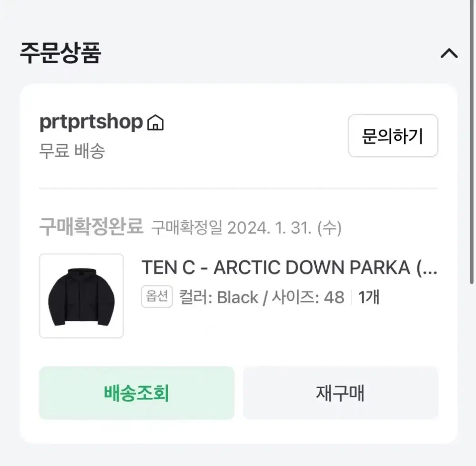The height and width of the screenshot is (466, 476).
Task: Click the prtprtshop store name
Action: (x=91, y=122)
